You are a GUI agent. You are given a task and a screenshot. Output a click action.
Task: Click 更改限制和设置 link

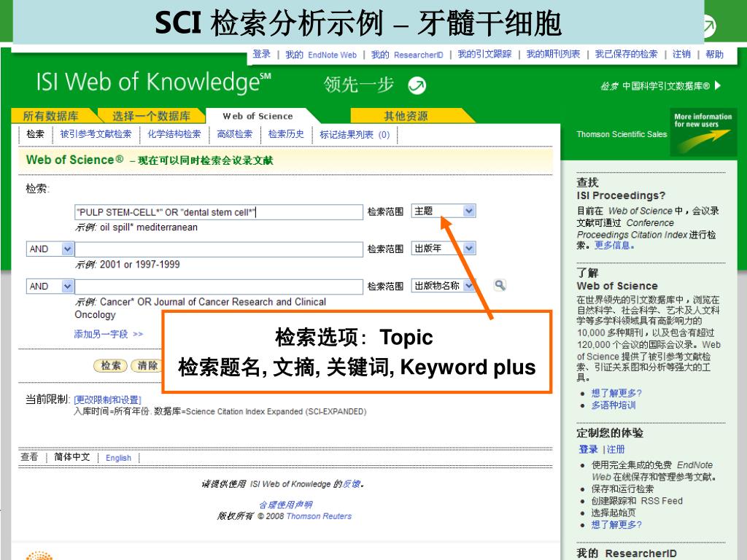(107, 400)
